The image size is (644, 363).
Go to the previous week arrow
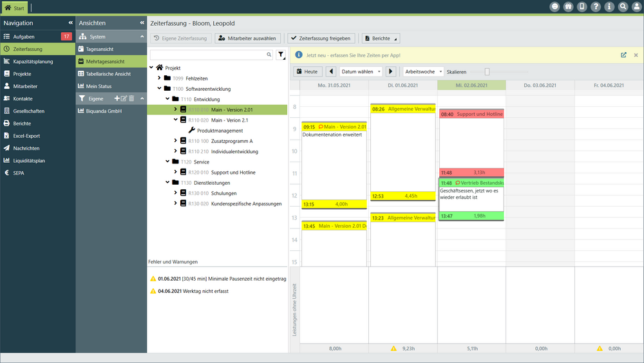click(331, 71)
